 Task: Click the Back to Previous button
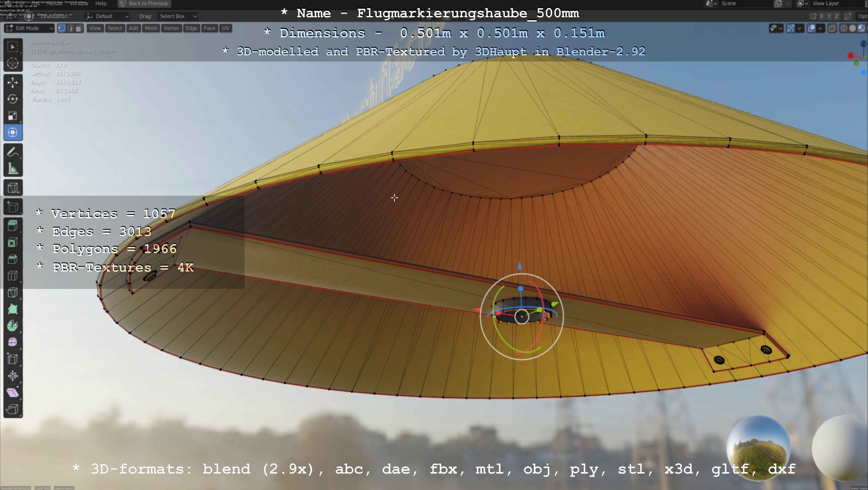[144, 3]
